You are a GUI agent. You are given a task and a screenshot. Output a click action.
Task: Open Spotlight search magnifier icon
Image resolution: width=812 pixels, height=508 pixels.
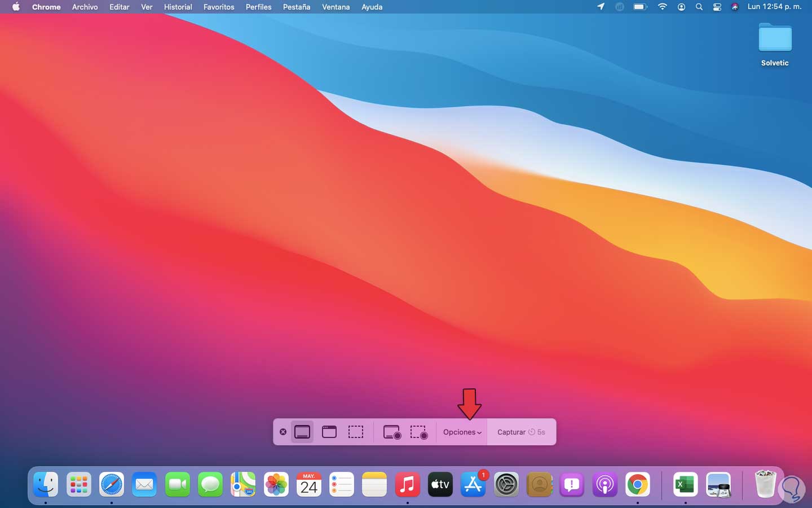(x=699, y=7)
